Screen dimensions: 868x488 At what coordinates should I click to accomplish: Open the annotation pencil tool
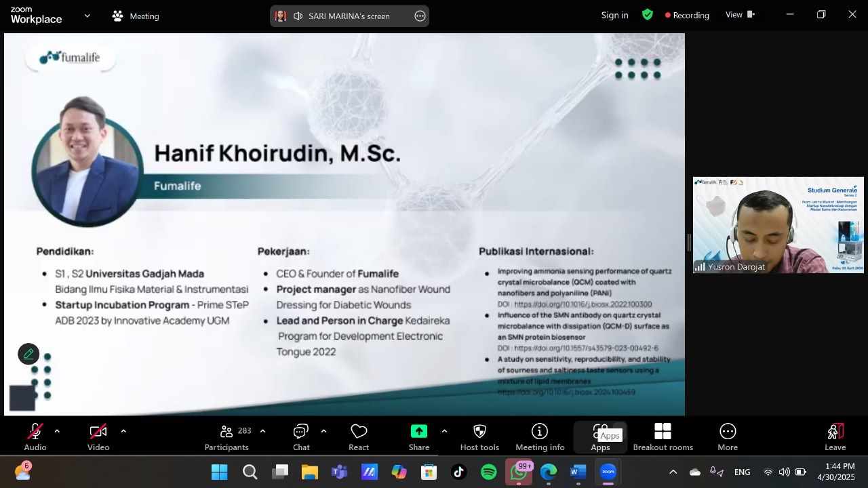28,354
